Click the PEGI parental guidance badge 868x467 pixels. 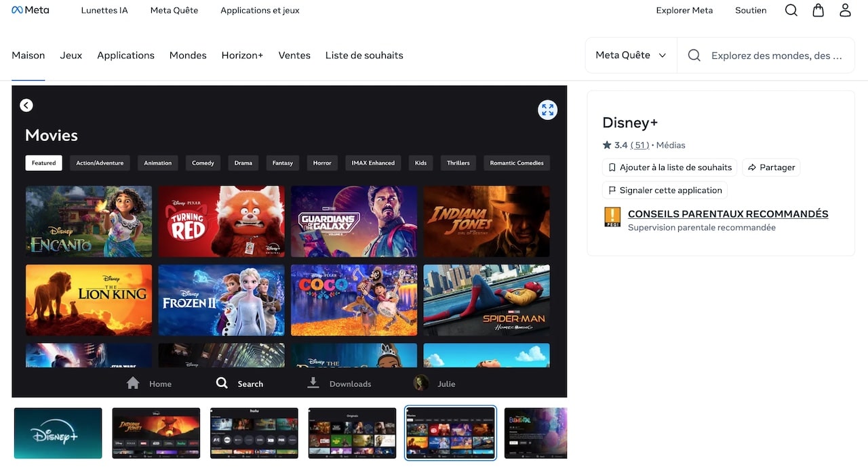(612, 217)
